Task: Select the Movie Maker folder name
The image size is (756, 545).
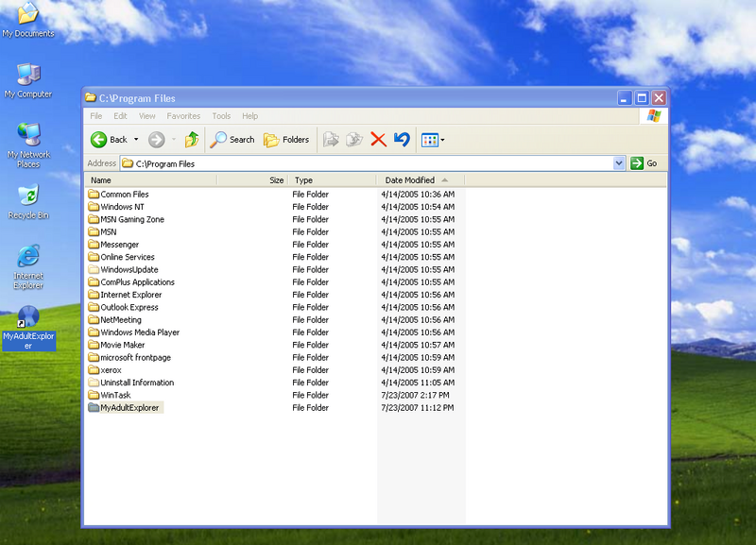Action: tap(123, 345)
